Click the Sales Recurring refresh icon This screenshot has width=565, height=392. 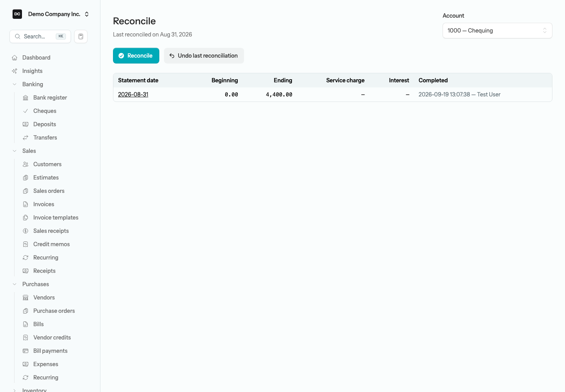[x=26, y=258]
